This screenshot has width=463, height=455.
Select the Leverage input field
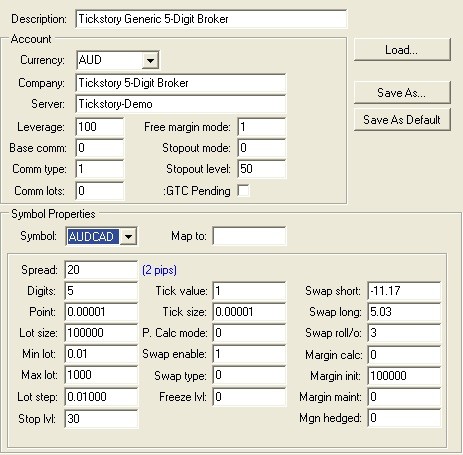coord(100,127)
